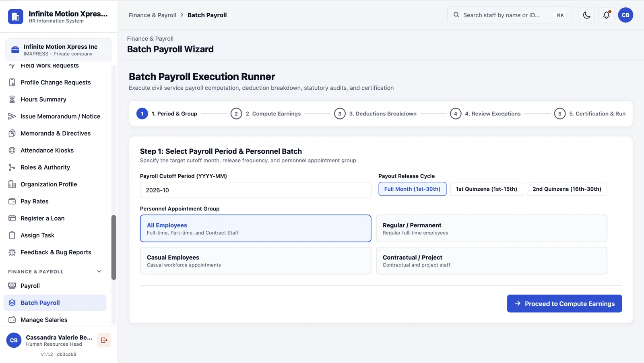
Task: Open Memoranda & Directives icon
Action: (12, 133)
